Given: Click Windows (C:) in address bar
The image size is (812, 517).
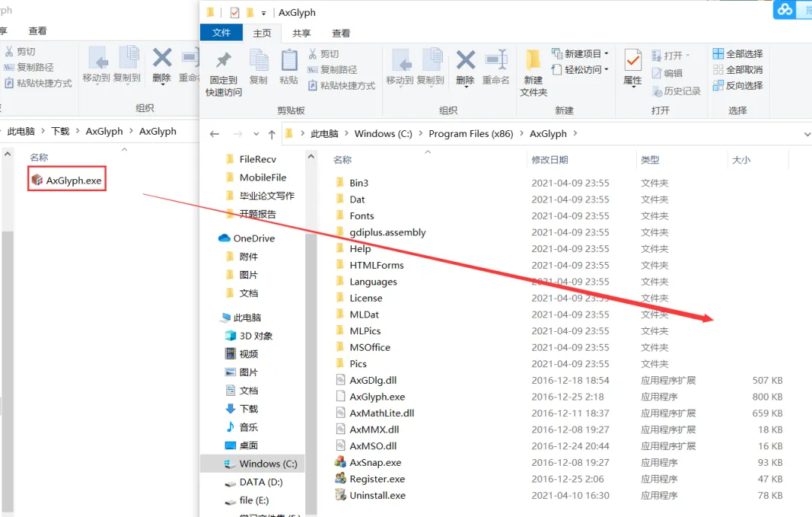Looking at the screenshot, I should point(383,134).
